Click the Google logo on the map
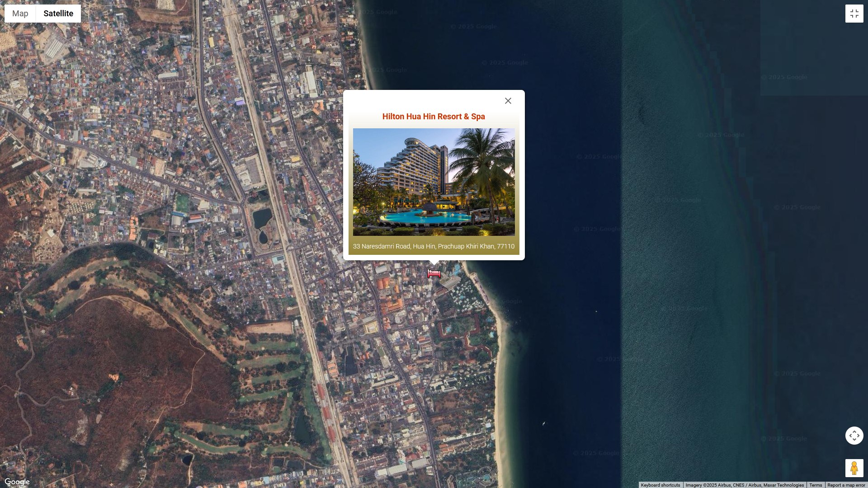This screenshot has height=488, width=868. pyautogui.click(x=17, y=482)
